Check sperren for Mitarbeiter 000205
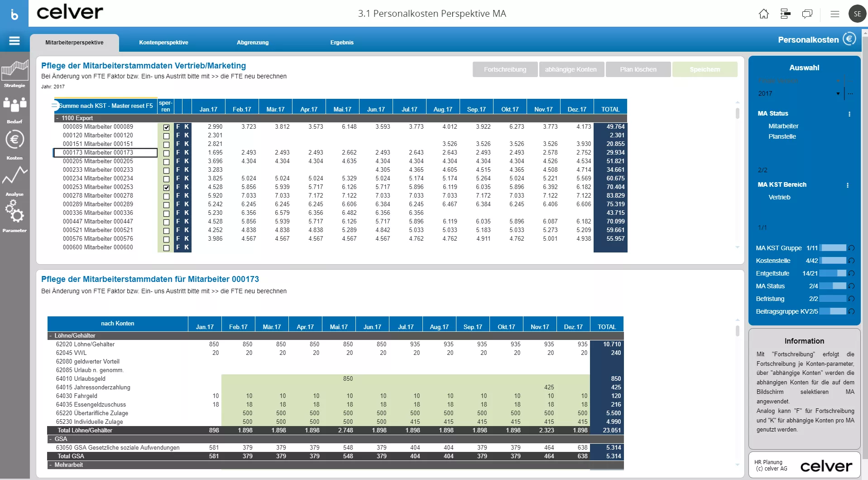The width and height of the screenshot is (868, 480). coord(166,162)
